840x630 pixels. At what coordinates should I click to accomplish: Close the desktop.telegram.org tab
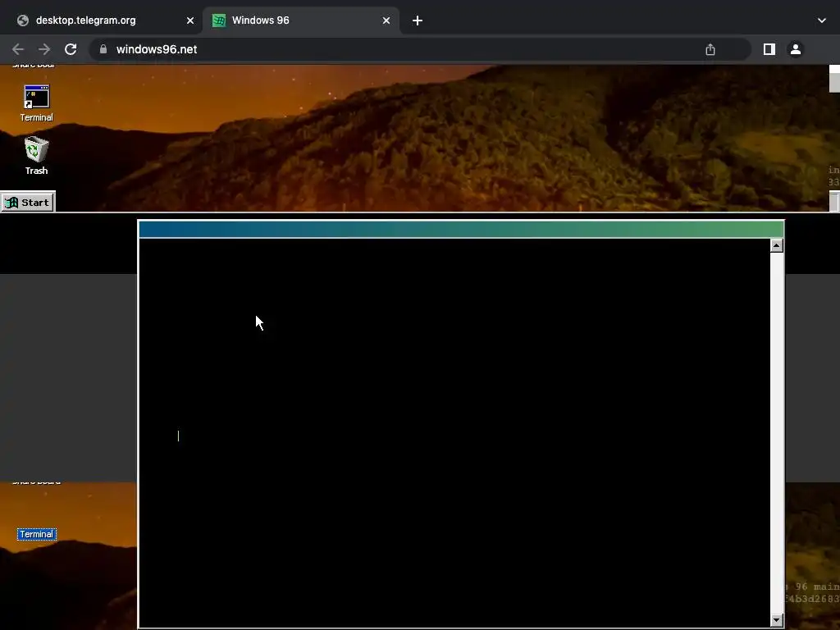(190, 21)
